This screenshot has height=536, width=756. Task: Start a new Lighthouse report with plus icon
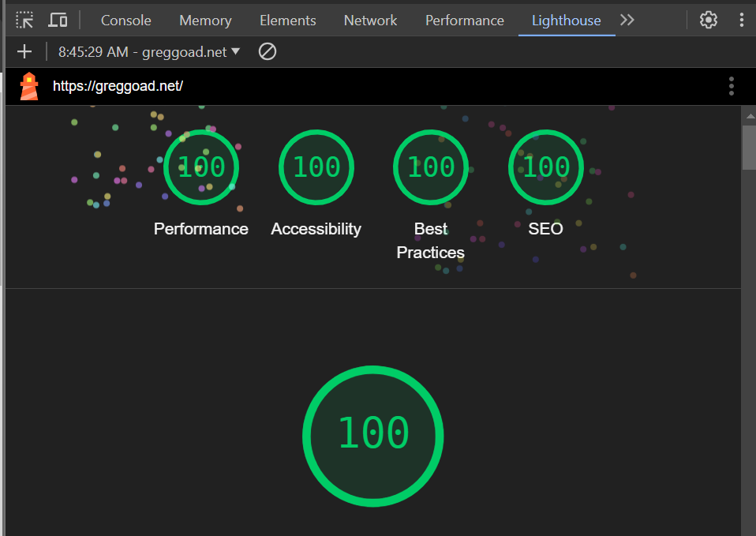(24, 51)
